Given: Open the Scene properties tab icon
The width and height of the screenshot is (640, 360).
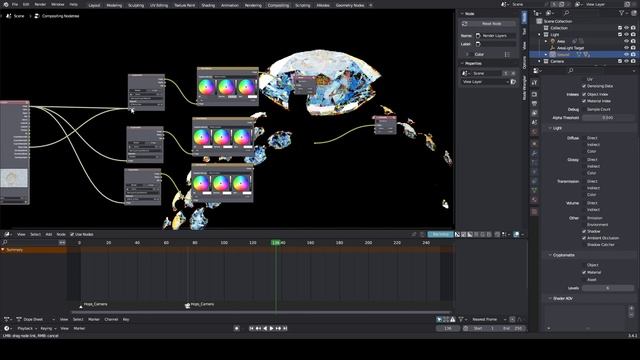Looking at the screenshot, I should tap(534, 122).
